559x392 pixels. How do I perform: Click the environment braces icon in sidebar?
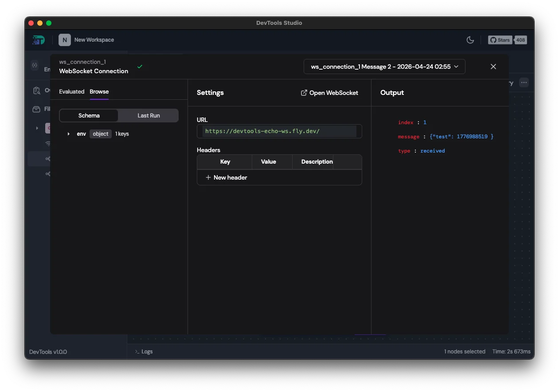coord(35,65)
